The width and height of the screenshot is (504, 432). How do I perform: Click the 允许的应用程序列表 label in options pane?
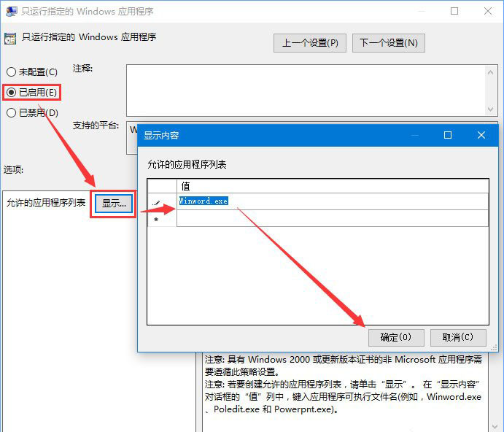pyautogui.click(x=46, y=203)
